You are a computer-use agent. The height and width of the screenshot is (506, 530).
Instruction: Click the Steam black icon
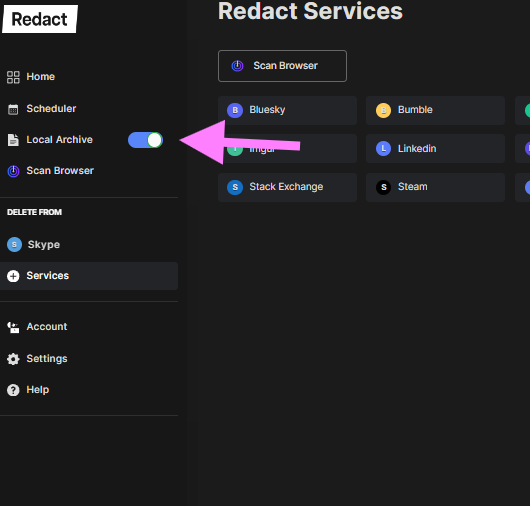(383, 187)
